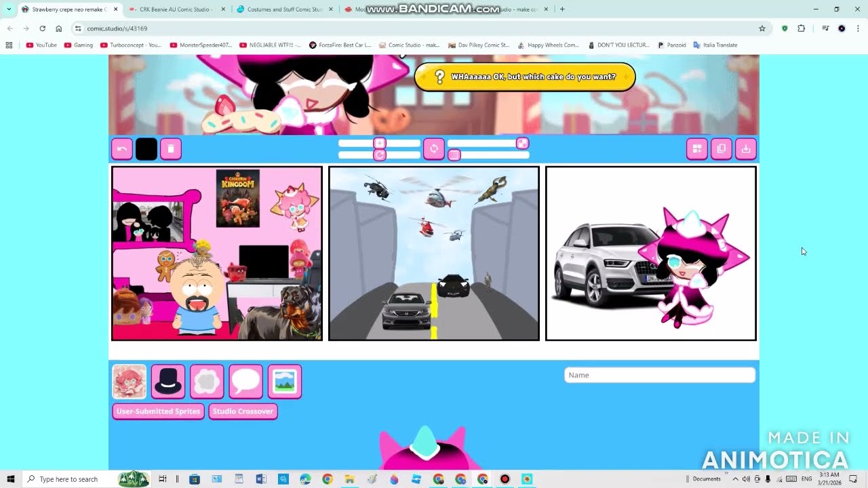The height and width of the screenshot is (488, 868).
Task: Open Turboconcept bookmark
Action: pyautogui.click(x=131, y=45)
